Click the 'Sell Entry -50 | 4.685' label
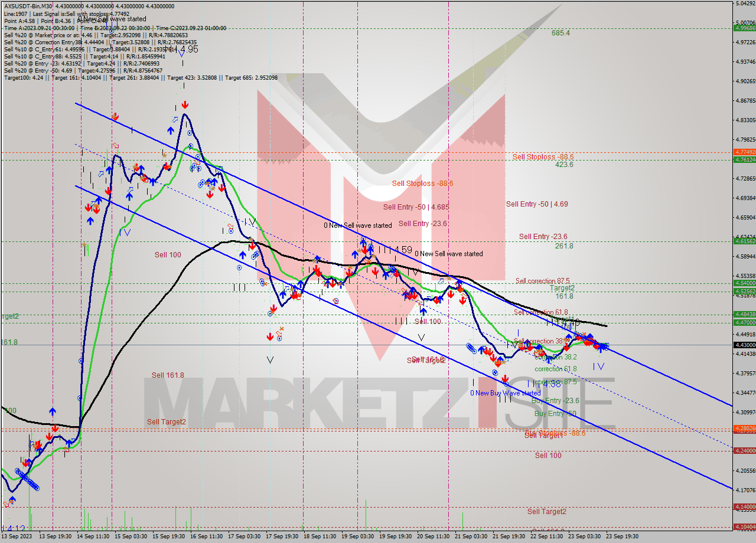The width and height of the screenshot is (756, 543). [416, 207]
